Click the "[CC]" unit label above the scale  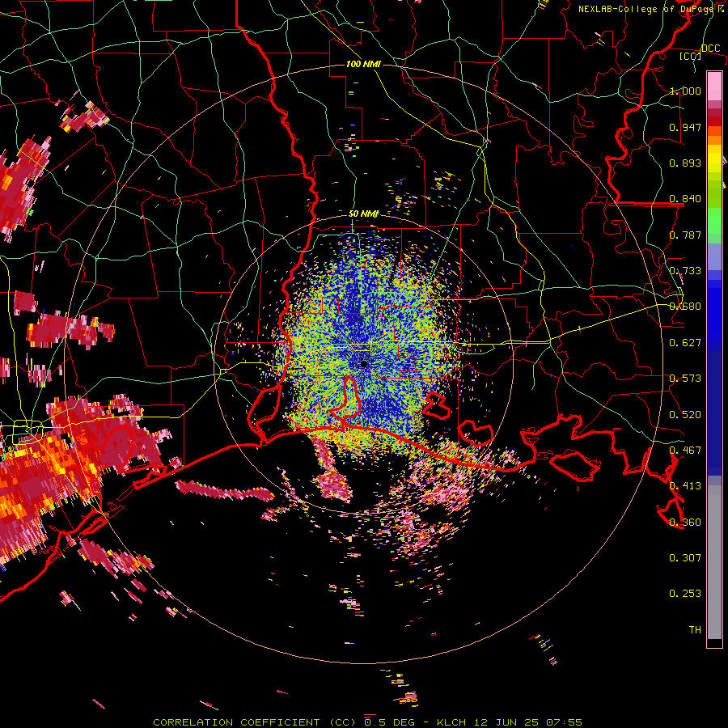pyautogui.click(x=691, y=56)
